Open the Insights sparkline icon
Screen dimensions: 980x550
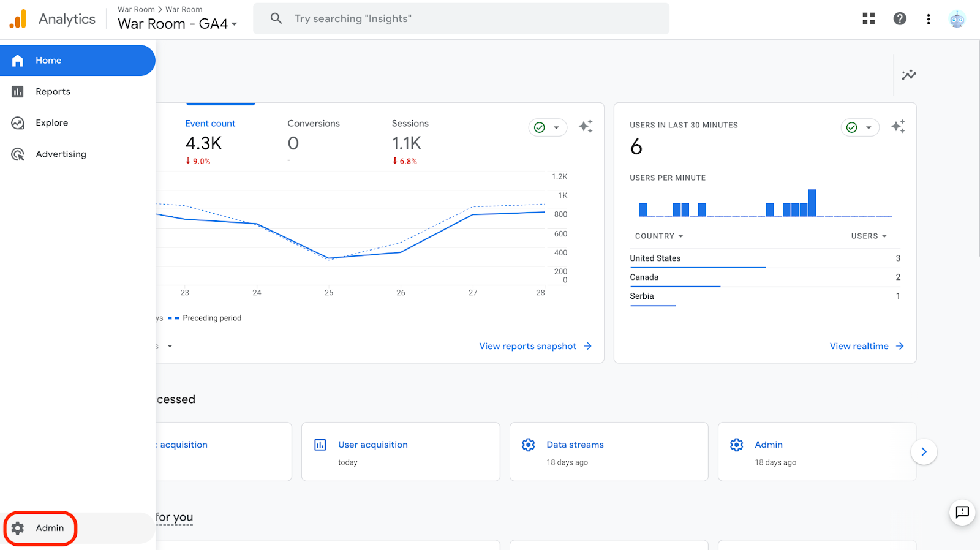point(909,75)
